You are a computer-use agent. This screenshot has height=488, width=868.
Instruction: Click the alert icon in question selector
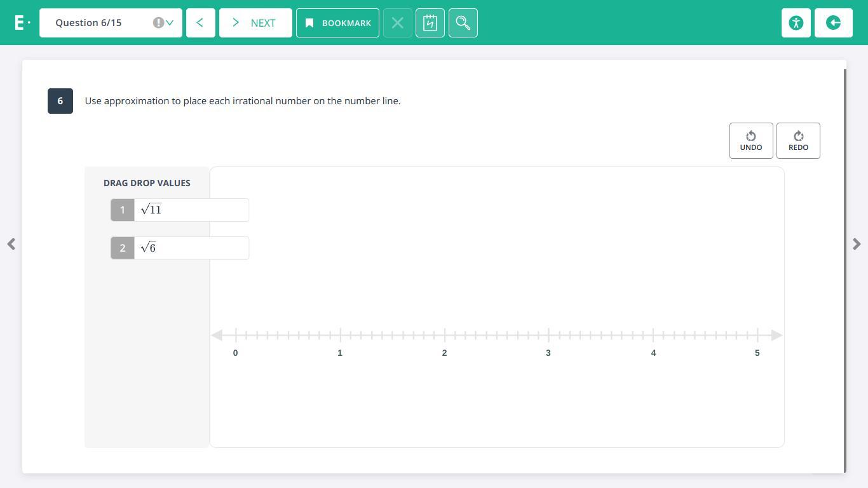click(x=158, y=23)
